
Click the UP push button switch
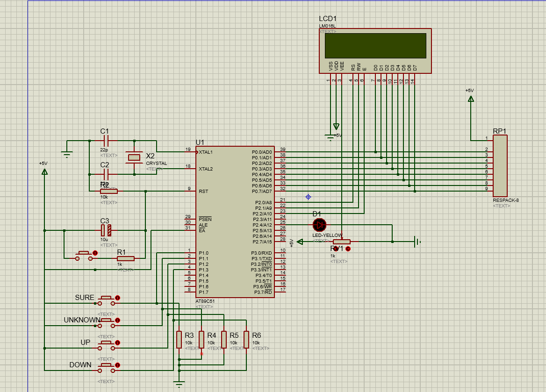(x=106, y=345)
